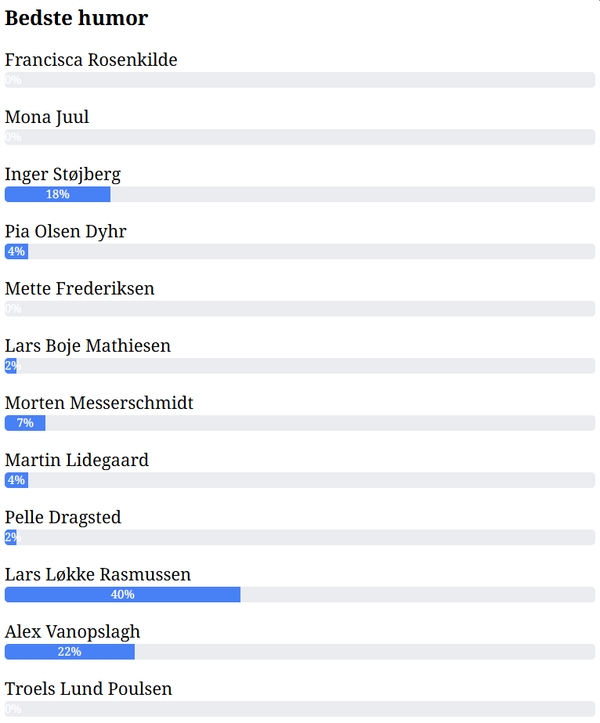
Task: Click Martin Lidegaard's 4% bar fill
Action: [x=16, y=480]
